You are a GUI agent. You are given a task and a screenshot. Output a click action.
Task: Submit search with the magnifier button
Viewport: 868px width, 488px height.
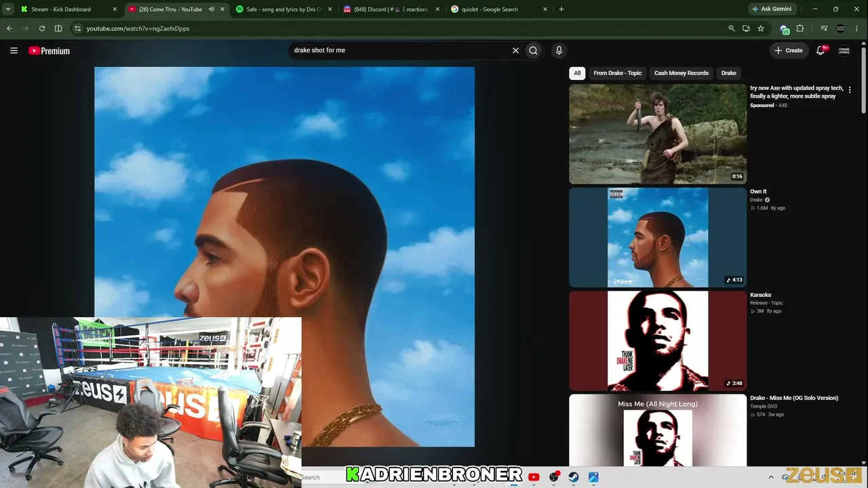(x=534, y=50)
